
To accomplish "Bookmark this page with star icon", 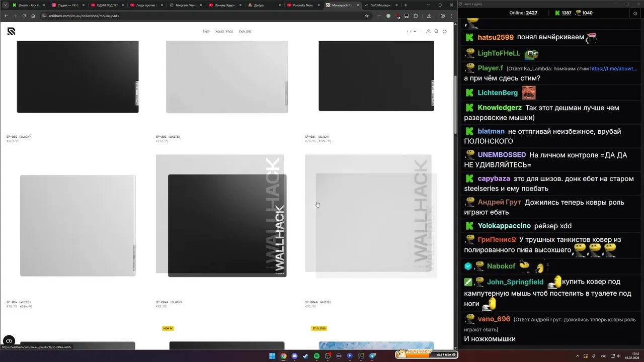I will click(x=367, y=16).
